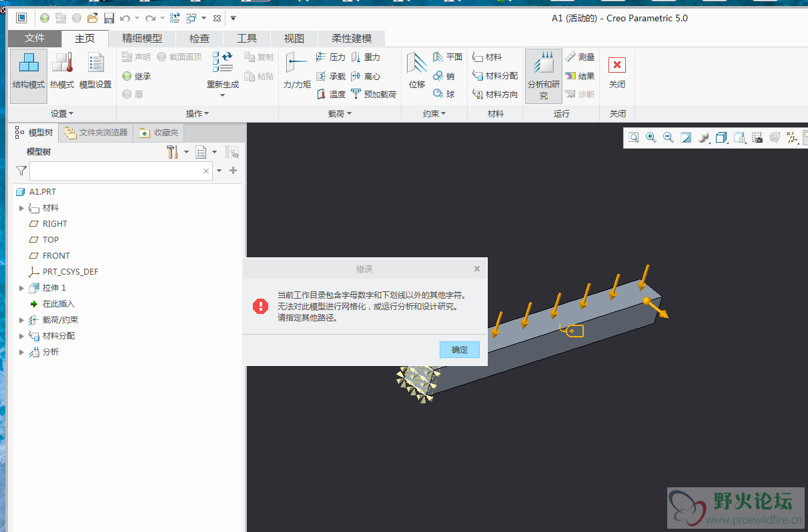Close the 错误 dialog with X
Screen dimensions: 808x532
coord(476,269)
